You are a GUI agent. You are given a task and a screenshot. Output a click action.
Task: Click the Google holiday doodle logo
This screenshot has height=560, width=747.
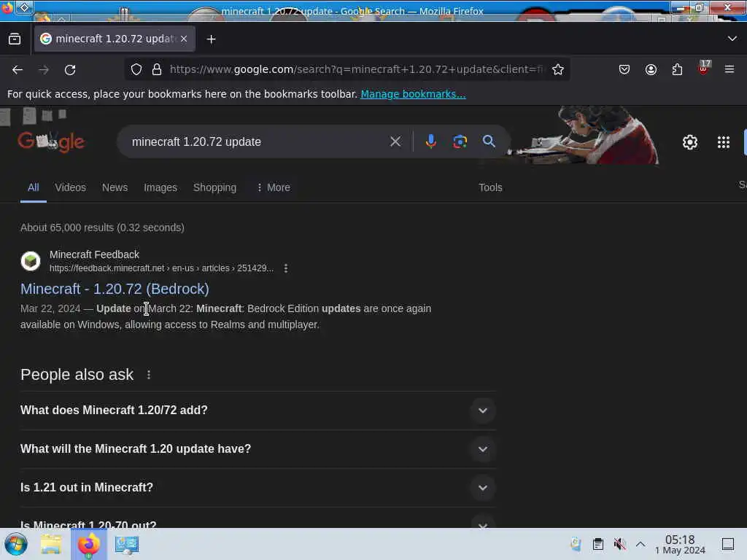point(51,141)
